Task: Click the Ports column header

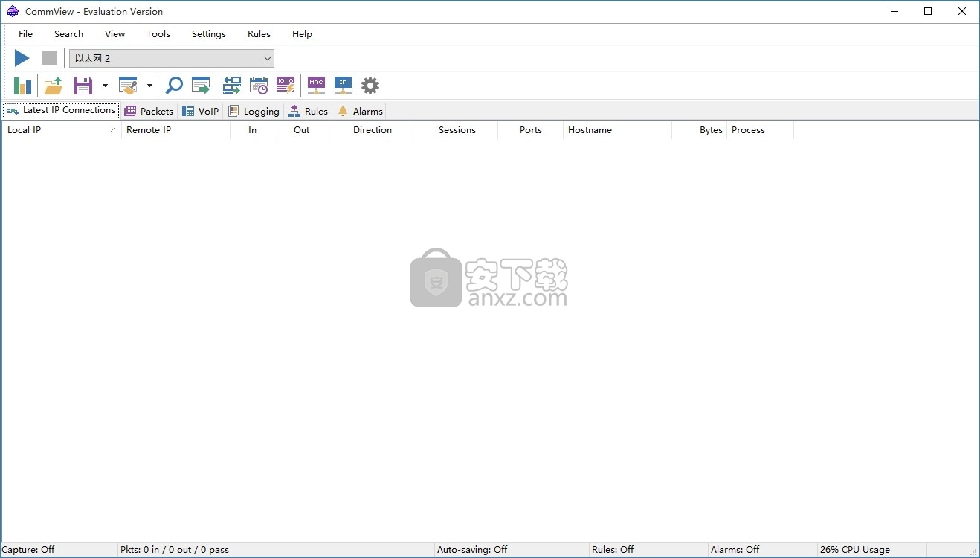Action: coord(530,130)
